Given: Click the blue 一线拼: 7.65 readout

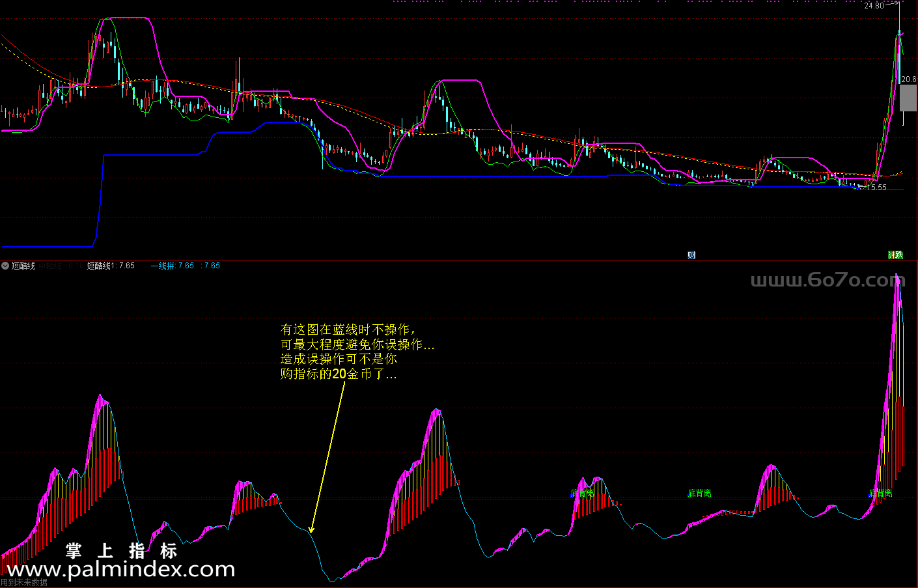Looking at the screenshot, I should pos(173,266).
